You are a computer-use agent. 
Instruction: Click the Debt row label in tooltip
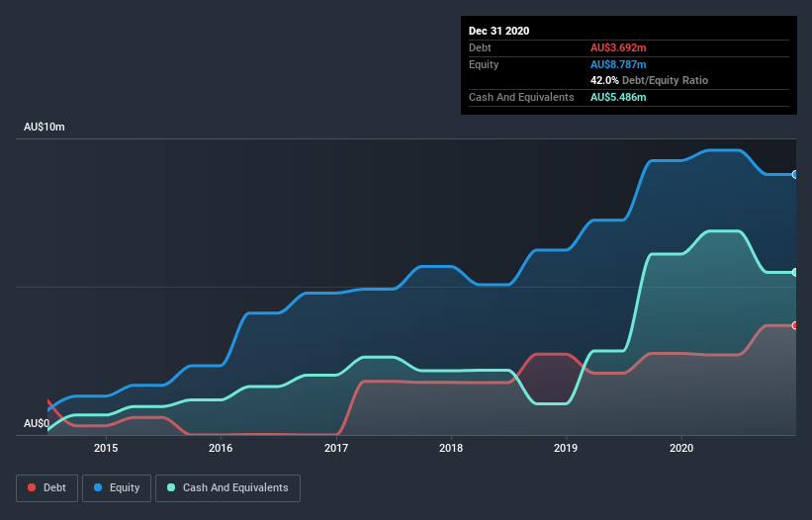[480, 47]
